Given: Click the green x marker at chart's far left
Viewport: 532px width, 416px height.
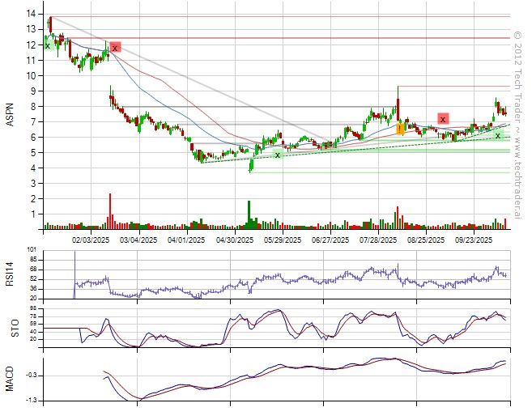Looking at the screenshot, I should (47, 45).
